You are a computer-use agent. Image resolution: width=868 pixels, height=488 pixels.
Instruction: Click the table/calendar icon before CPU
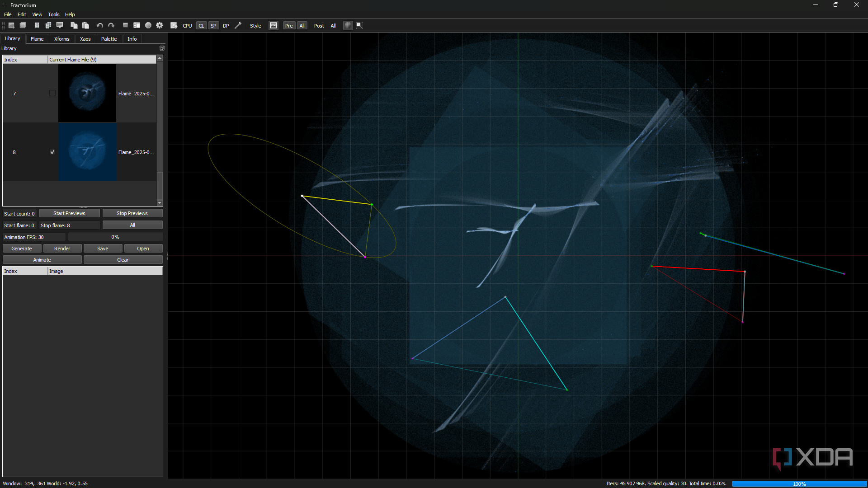[x=174, y=25]
